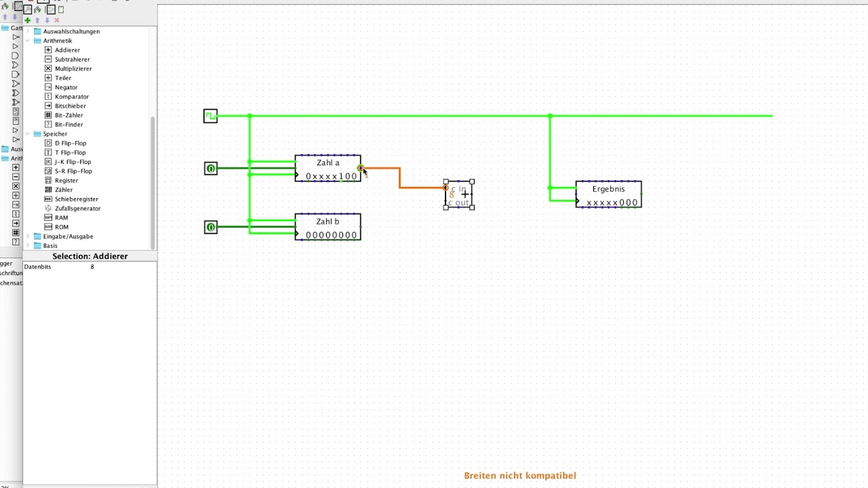Toggle the input pin feeding Zahl a
The width and height of the screenshot is (868, 488).
(x=211, y=168)
